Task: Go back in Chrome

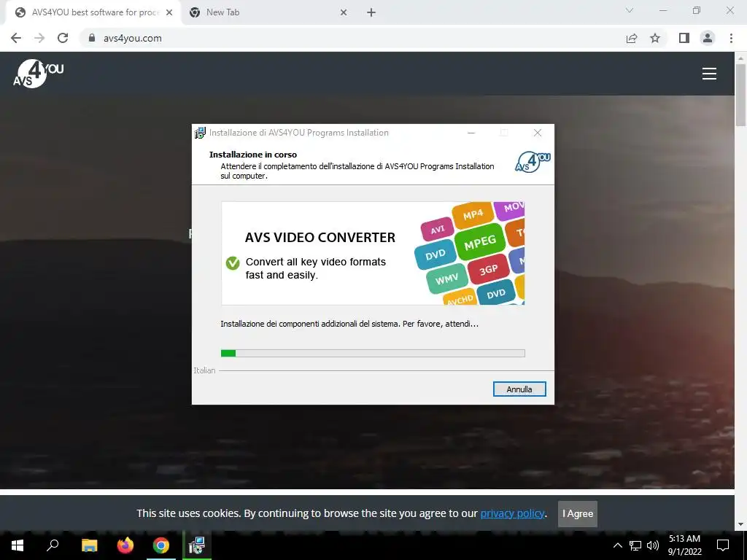Action: point(16,38)
